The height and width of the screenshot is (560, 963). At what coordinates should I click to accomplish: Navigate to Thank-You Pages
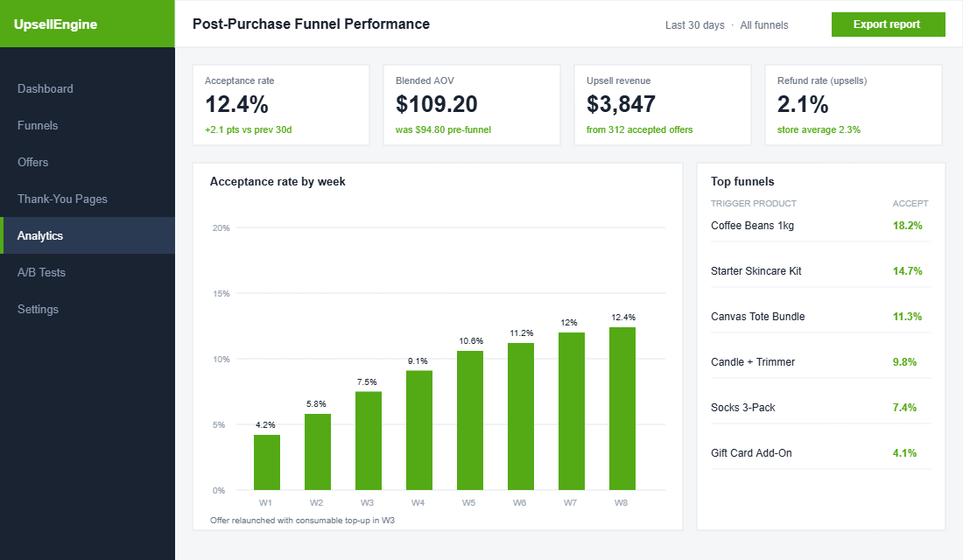point(88,199)
